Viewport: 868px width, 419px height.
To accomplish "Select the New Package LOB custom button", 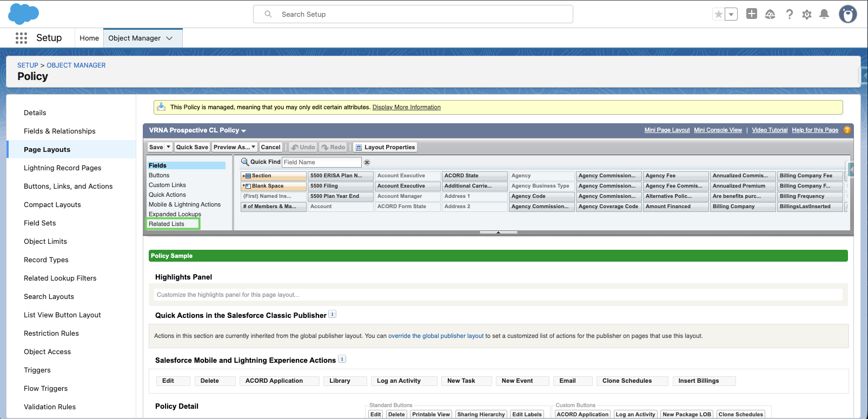I will pos(687,415).
